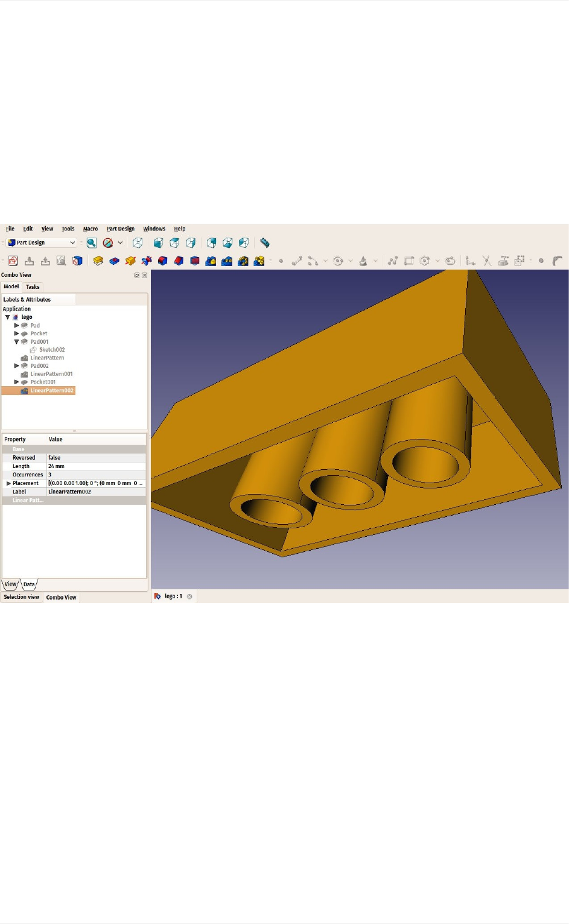This screenshot has width=569, height=924.
Task: Open the Part Design workbench dropdown
Action: 42,242
